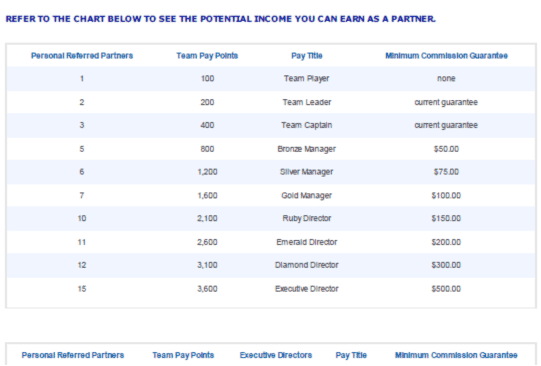The height and width of the screenshot is (366, 541).
Task: Click the 'Team Leader' pay title cell
Action: [307, 102]
